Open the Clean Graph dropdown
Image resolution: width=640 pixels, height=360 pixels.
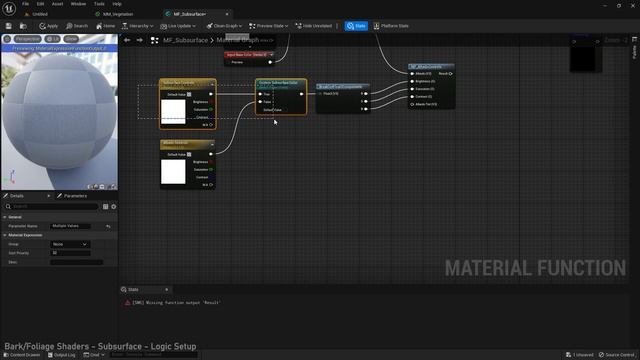point(224,26)
